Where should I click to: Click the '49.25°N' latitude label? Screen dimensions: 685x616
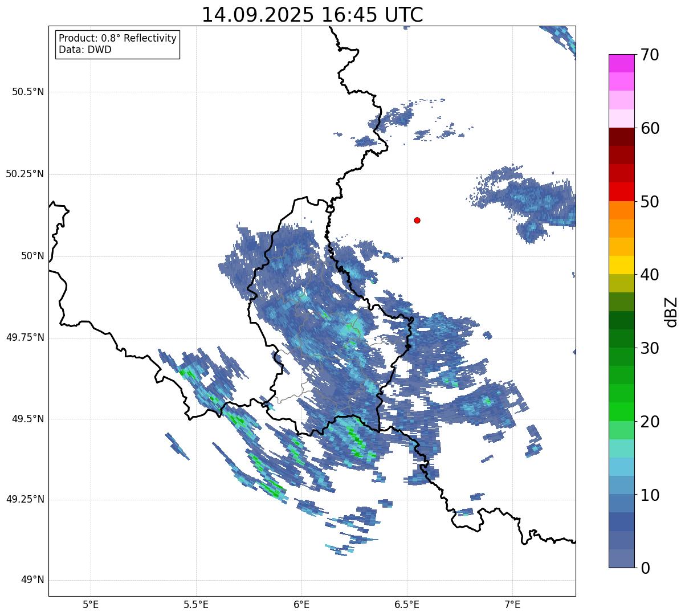[25, 499]
